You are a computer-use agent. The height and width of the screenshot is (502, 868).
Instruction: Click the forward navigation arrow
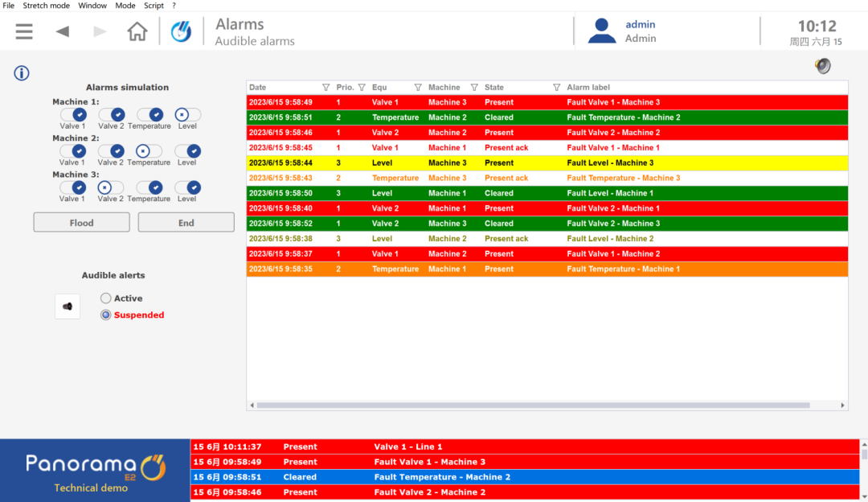[100, 31]
